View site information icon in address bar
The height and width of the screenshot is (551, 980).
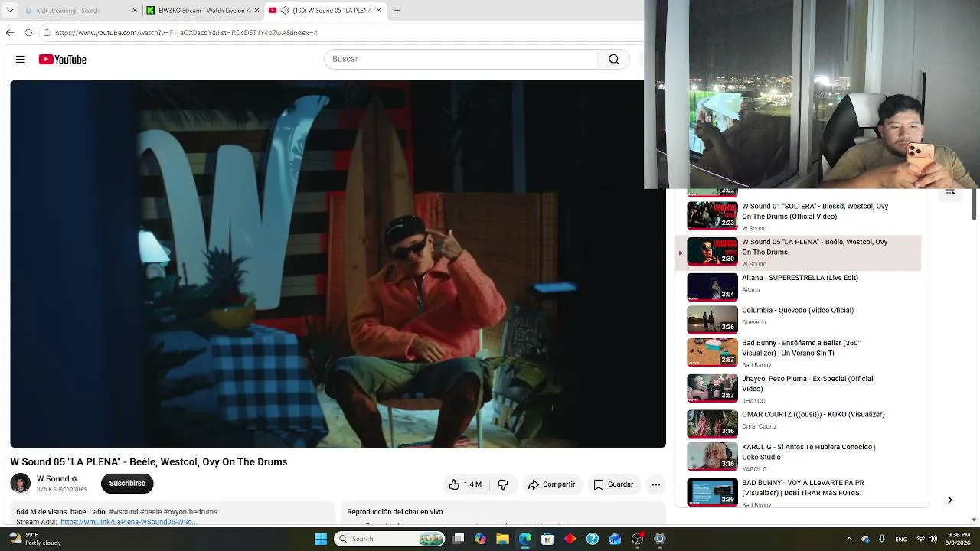[x=47, y=33]
